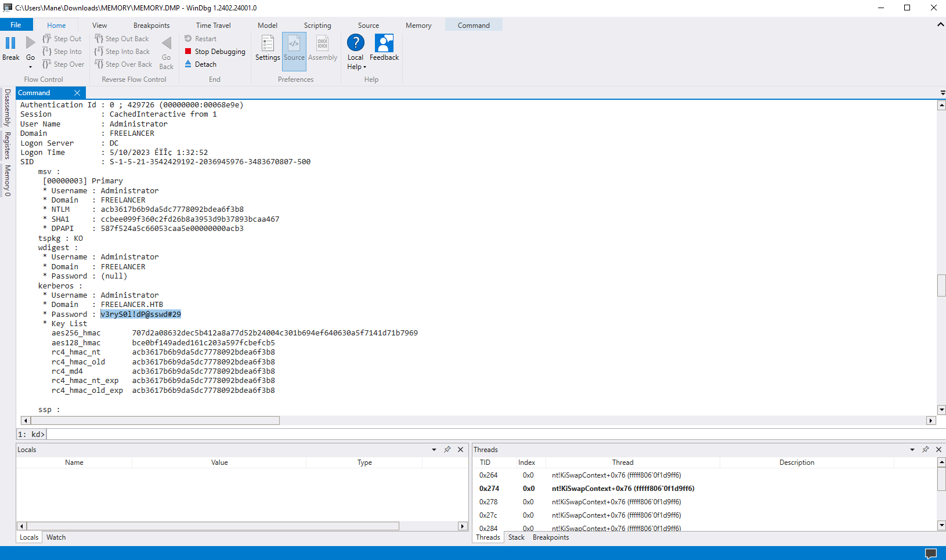Open the Threads panel options dropdown
Screen dimensions: 946x560
(912, 450)
